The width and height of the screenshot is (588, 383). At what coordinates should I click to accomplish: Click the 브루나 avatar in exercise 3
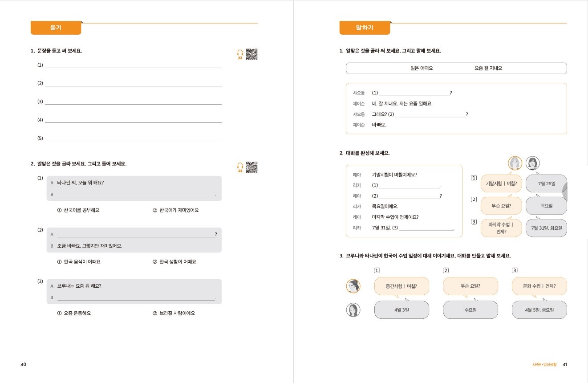[353, 286]
